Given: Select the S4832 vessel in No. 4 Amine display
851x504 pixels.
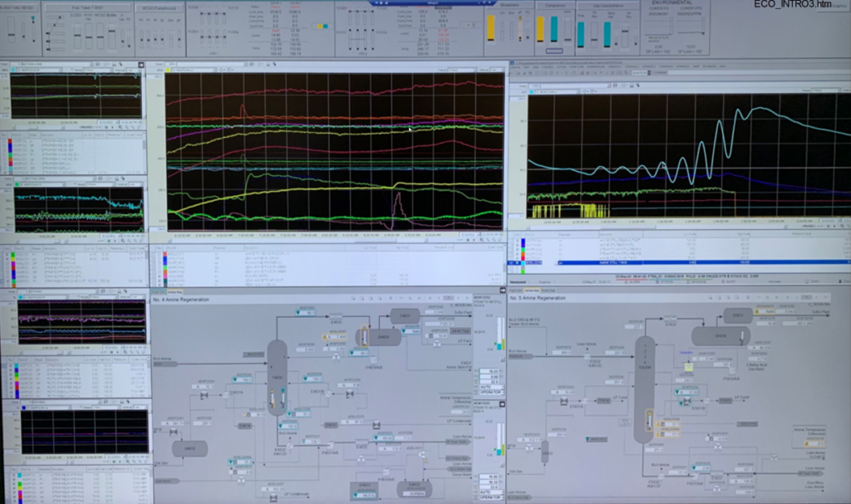Looking at the screenshot, I should (189, 448).
